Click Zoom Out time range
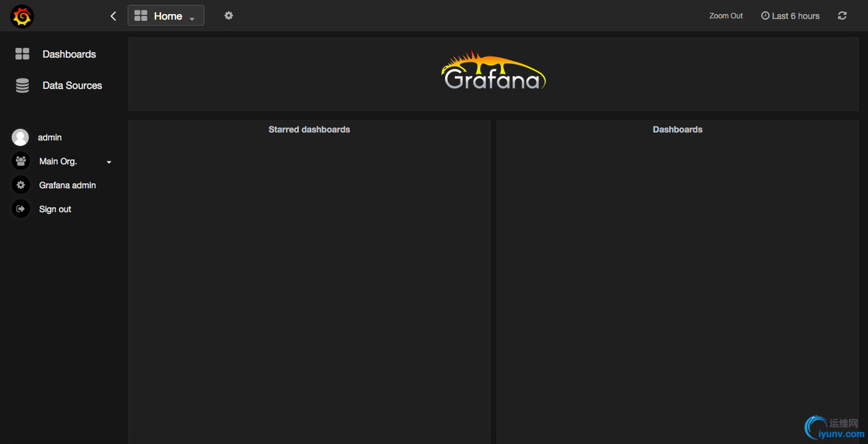The height and width of the screenshot is (444, 868). coord(726,16)
